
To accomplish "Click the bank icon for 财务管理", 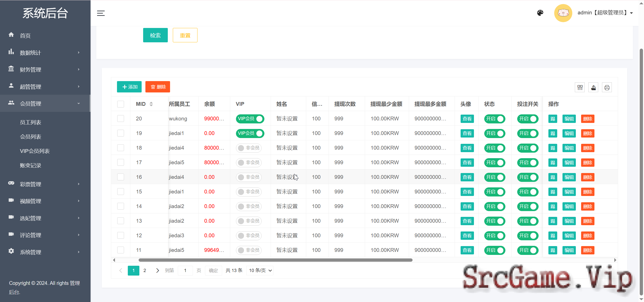I will click(11, 69).
